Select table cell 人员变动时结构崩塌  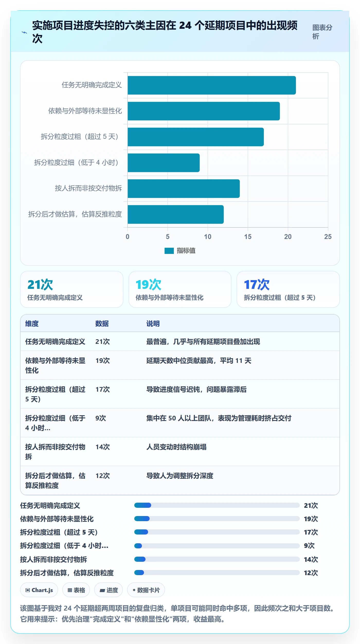pyautogui.click(x=176, y=447)
